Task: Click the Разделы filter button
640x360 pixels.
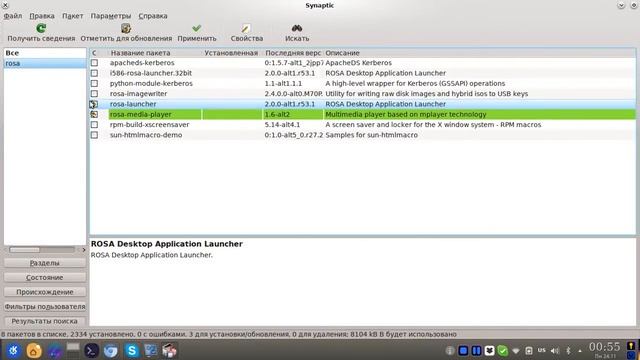Action: point(44,263)
